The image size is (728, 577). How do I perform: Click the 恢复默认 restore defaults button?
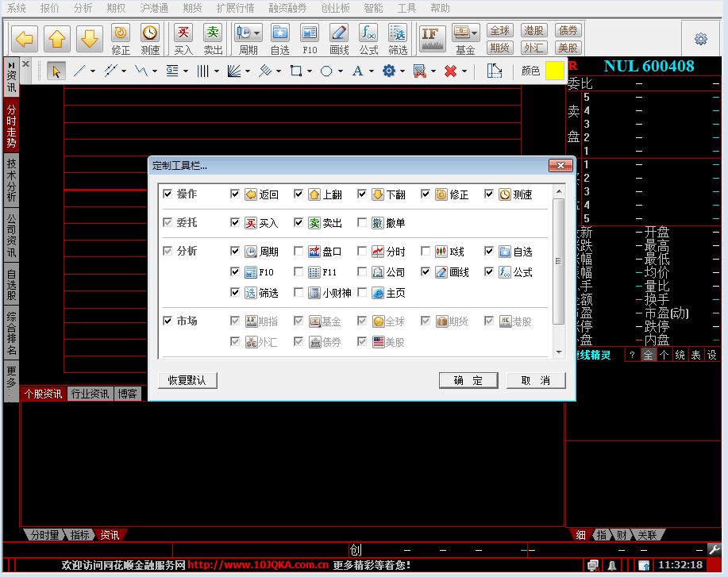coord(187,380)
